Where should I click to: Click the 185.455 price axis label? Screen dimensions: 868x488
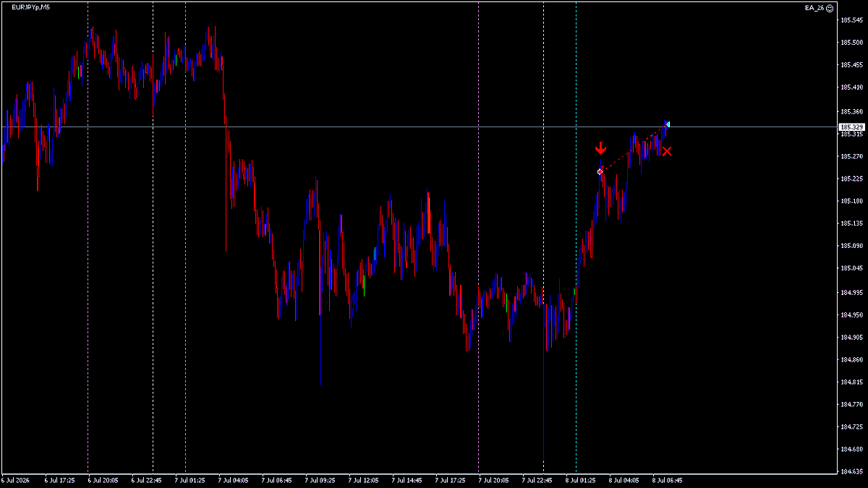851,64
